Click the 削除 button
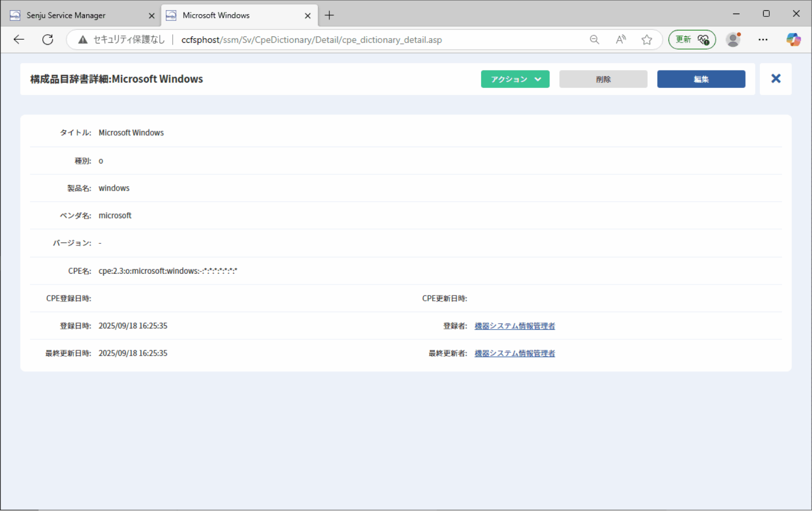 tap(603, 79)
